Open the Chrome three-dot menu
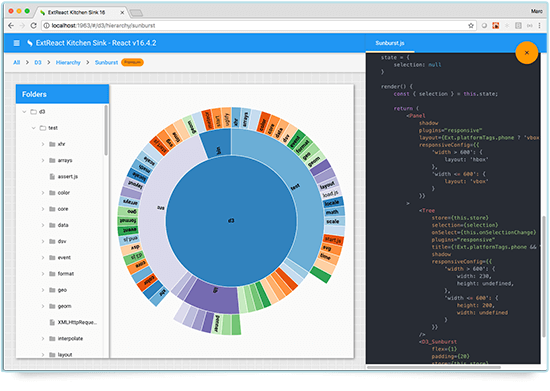 [x=539, y=26]
